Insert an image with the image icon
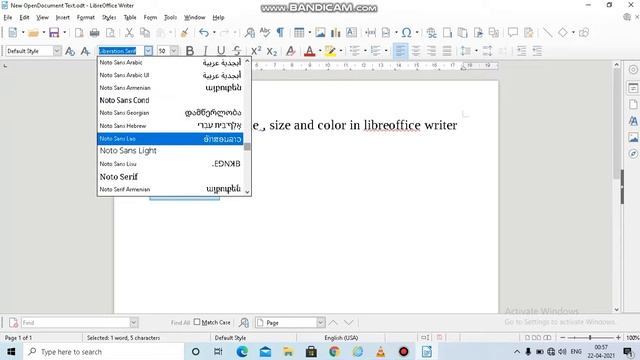Screen dimensions: 640x360 point(320,33)
